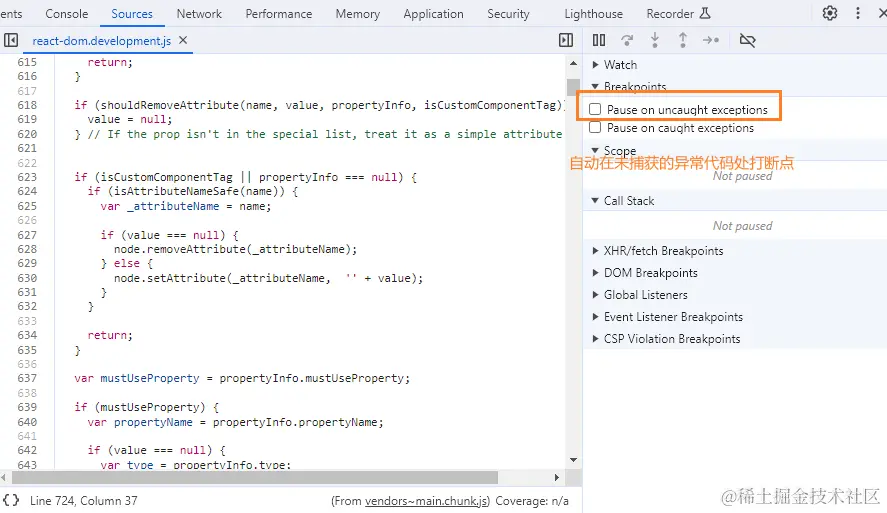Expand the Watch section
Viewport: 887px width, 513px height.
[x=595, y=64]
